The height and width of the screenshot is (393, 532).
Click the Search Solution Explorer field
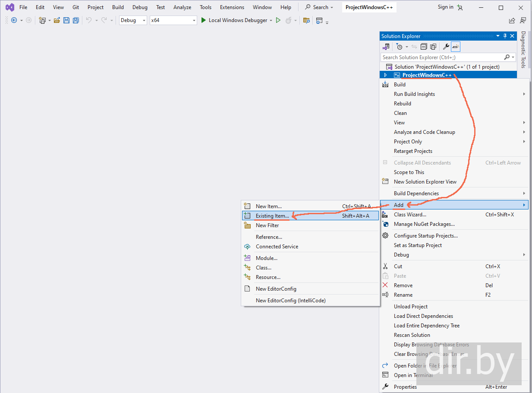[442, 57]
